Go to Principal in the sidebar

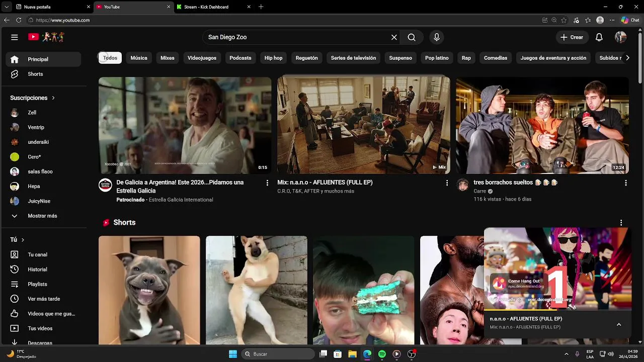tap(43, 59)
